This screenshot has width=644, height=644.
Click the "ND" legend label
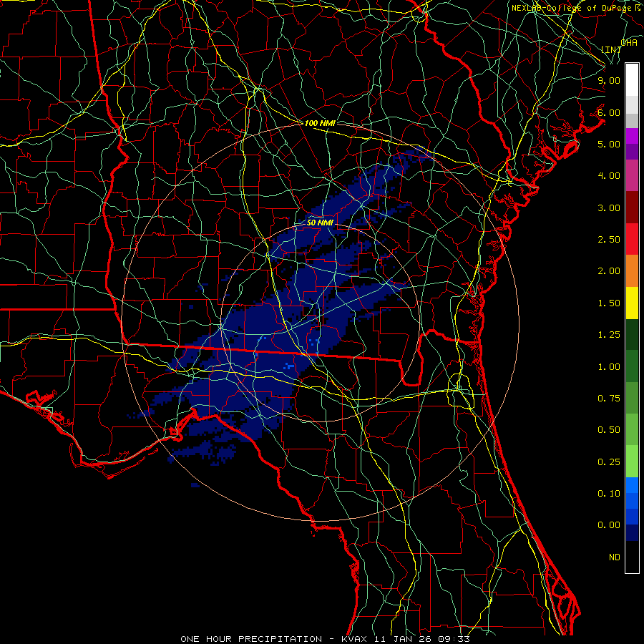tap(615, 557)
